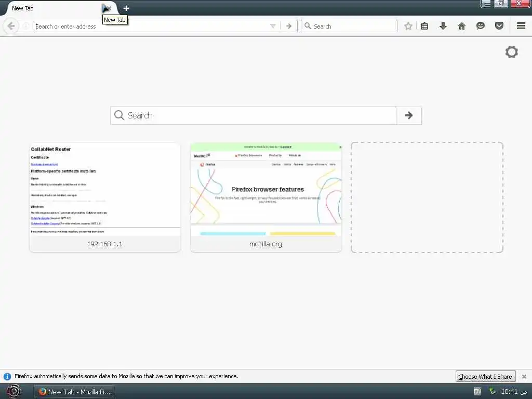Screen dimensions: 532x399
Task: Click the 10:41 taskbar clock
Action: click(514, 392)
